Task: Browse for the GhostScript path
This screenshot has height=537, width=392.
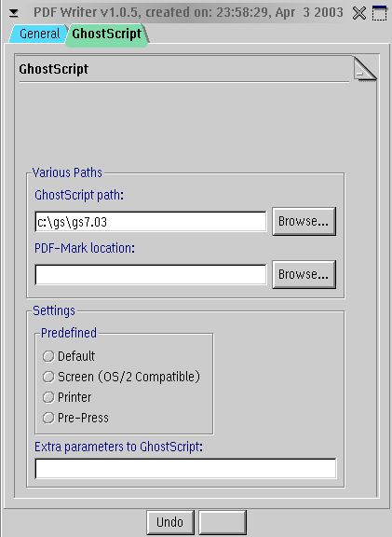Action: [304, 221]
